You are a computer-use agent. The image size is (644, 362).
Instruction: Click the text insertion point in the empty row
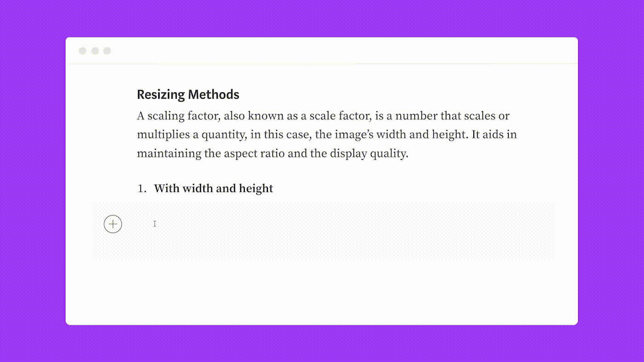(x=155, y=224)
